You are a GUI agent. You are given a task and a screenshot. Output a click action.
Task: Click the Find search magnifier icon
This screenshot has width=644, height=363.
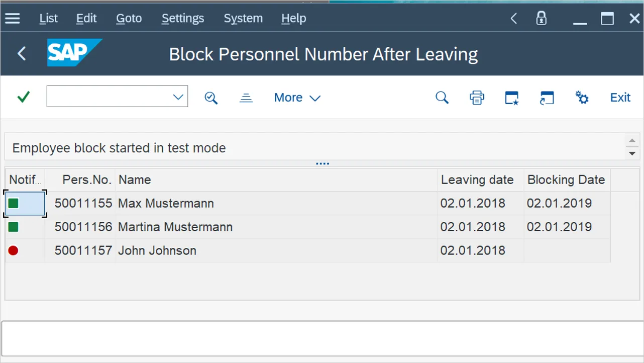442,98
